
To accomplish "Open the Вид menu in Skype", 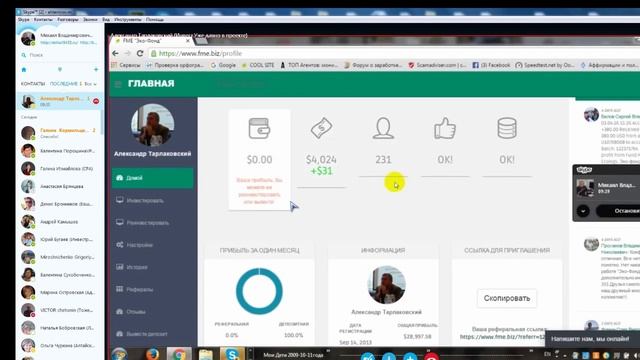I will 106,20.
